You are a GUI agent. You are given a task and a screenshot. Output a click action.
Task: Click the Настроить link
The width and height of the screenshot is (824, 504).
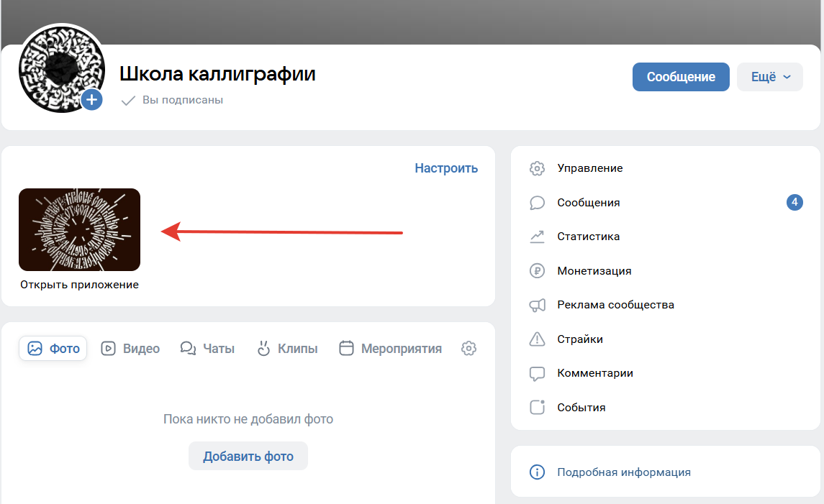click(x=446, y=168)
